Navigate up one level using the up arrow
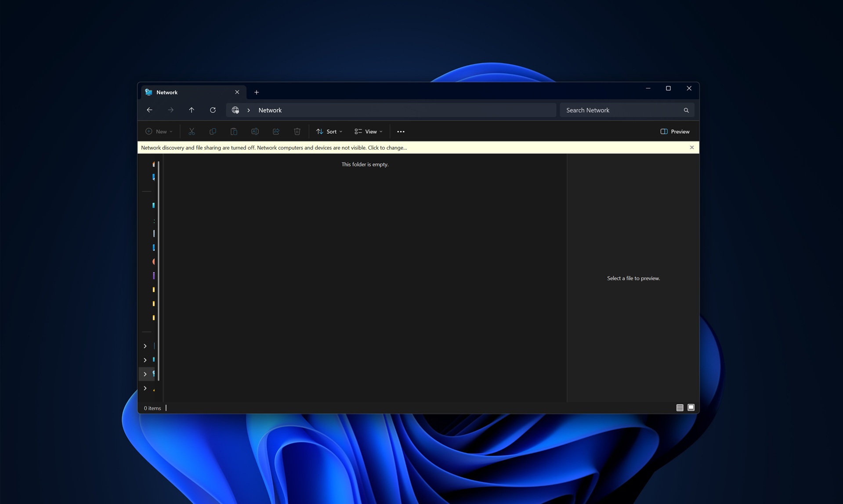This screenshot has width=843, height=504. (192, 110)
